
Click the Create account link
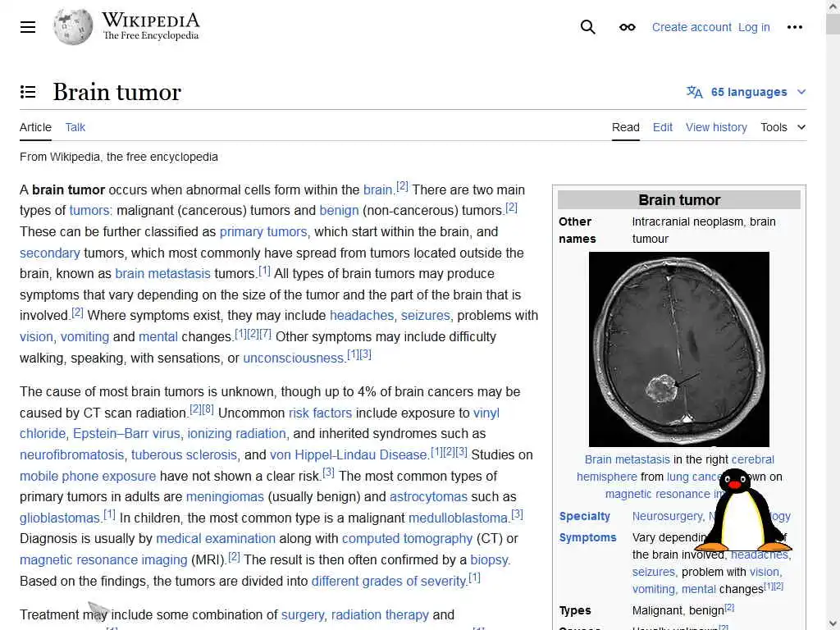pyautogui.click(x=692, y=27)
